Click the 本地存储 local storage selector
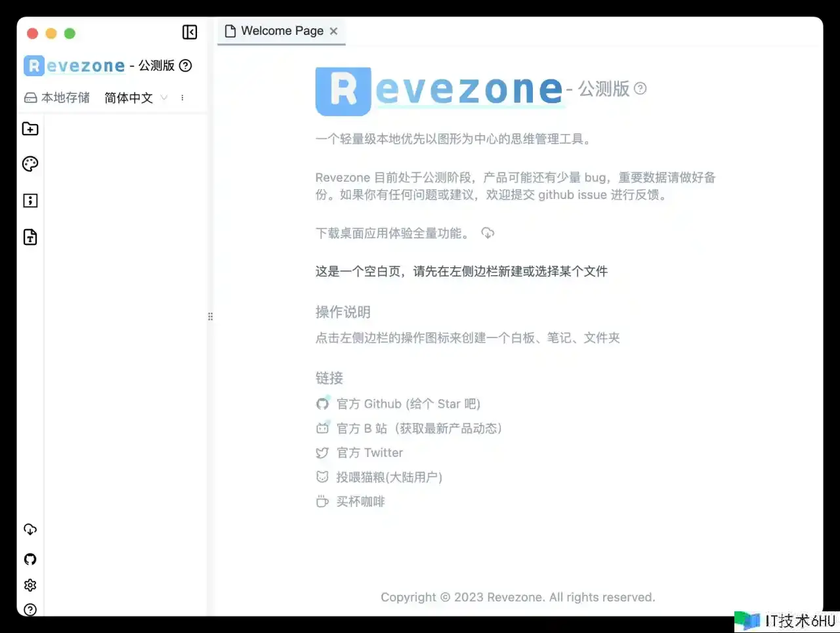 pos(57,98)
